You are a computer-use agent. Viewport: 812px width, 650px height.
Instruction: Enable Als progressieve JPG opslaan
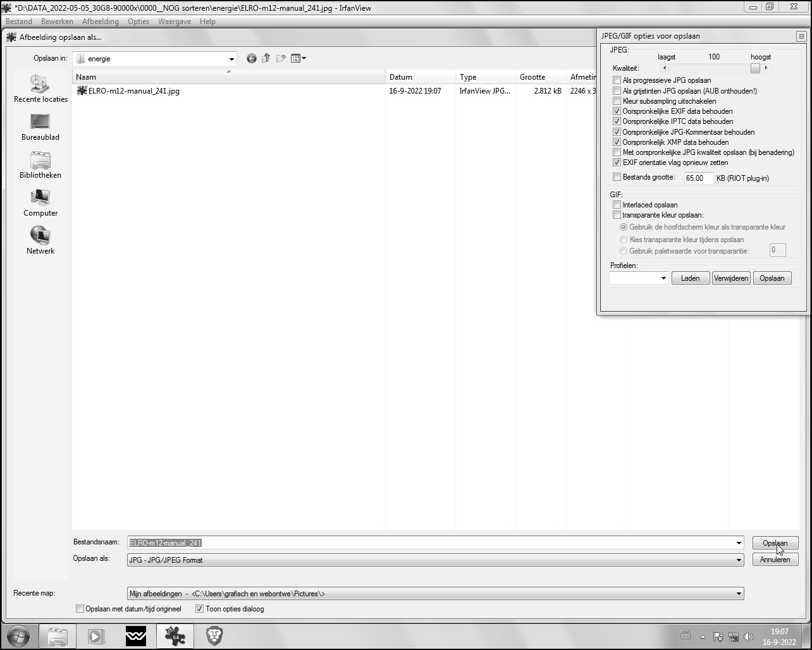[617, 80]
